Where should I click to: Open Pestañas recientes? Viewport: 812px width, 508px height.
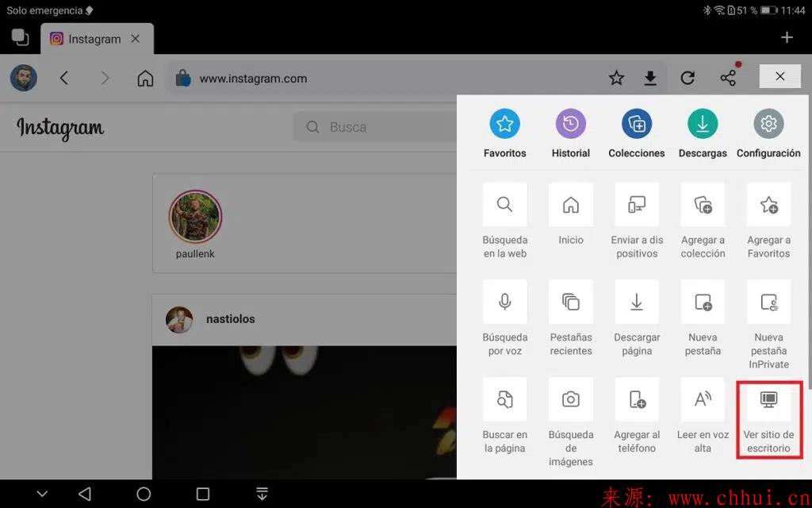coord(571,318)
